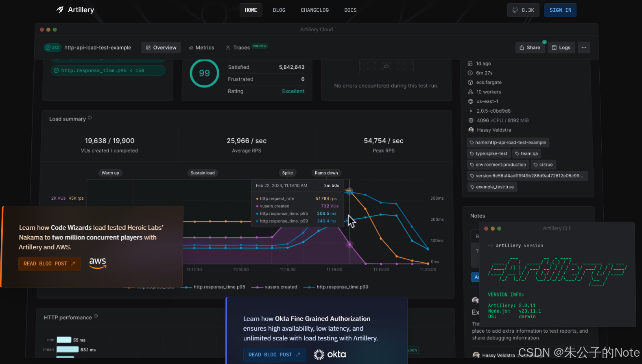This screenshot has width=642, height=364.
Task: Click the version icon next to 2.0.5-c0bd9d8
Action: coord(471,111)
